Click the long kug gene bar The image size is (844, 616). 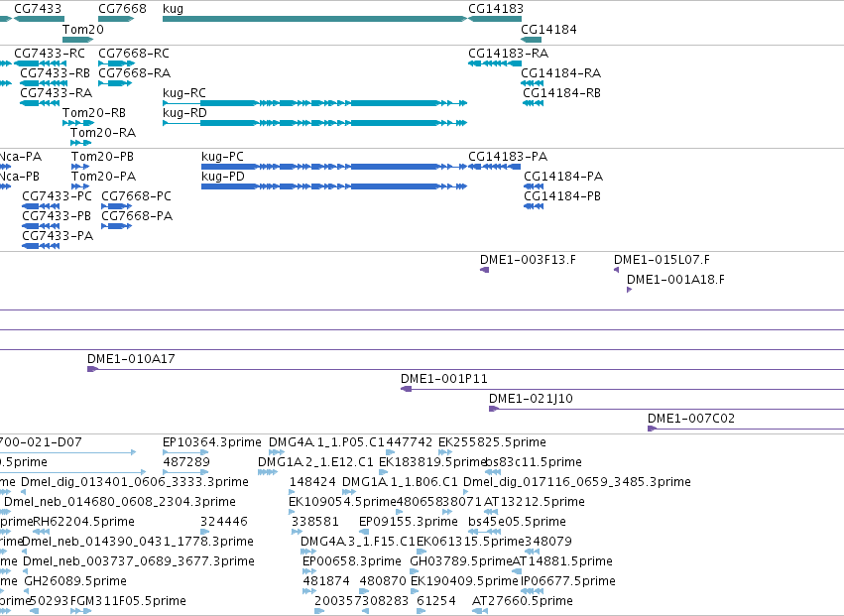pos(314,19)
